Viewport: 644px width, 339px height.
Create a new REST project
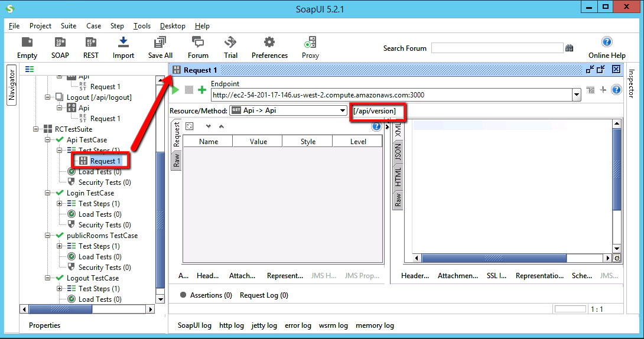(91, 43)
